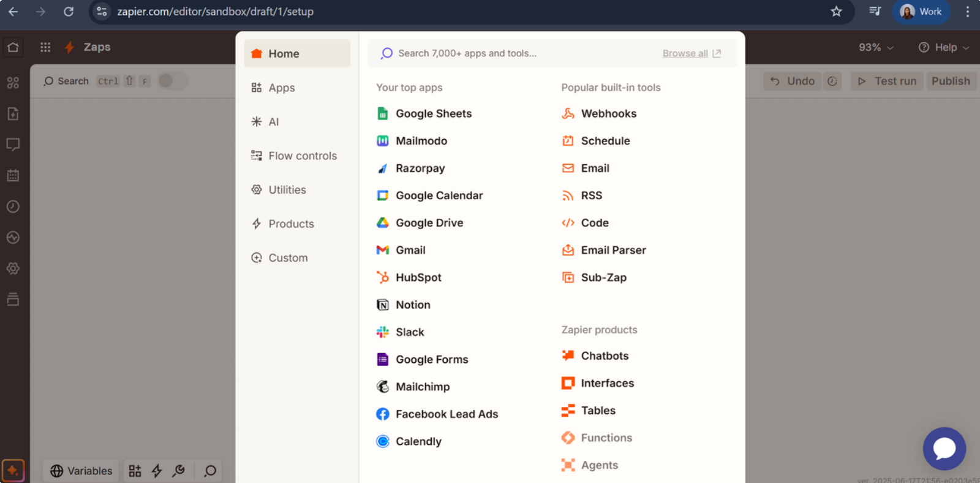This screenshot has height=483, width=980.
Task: Open the AI copilot sparkle icon
Action: (x=13, y=471)
